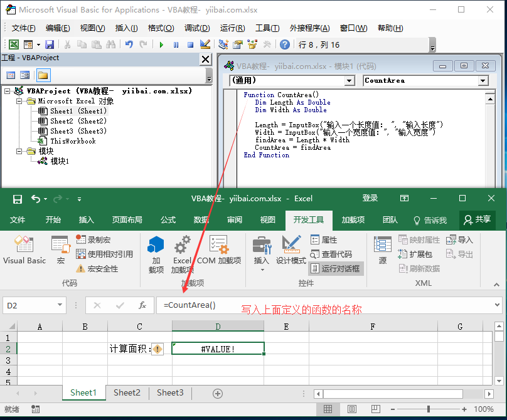This screenshot has width=507, height=420.
Task: Click 录制宏 record macro button
Action: pos(93,239)
